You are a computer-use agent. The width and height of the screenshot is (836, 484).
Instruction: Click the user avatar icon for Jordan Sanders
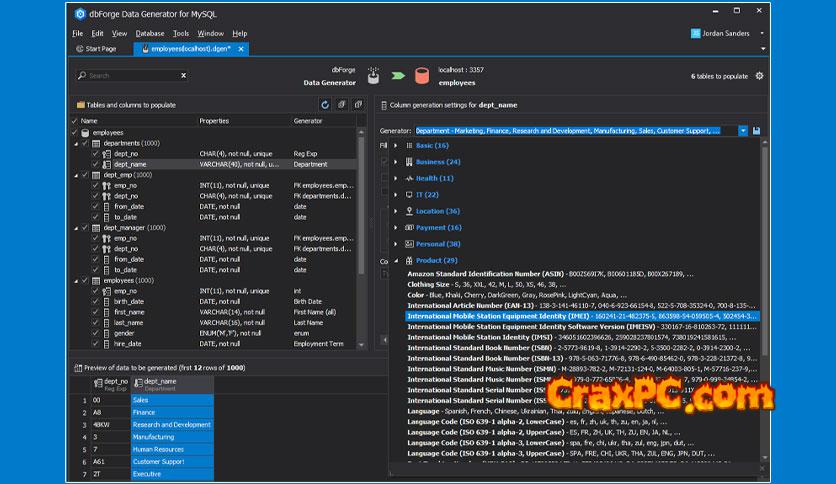point(696,33)
